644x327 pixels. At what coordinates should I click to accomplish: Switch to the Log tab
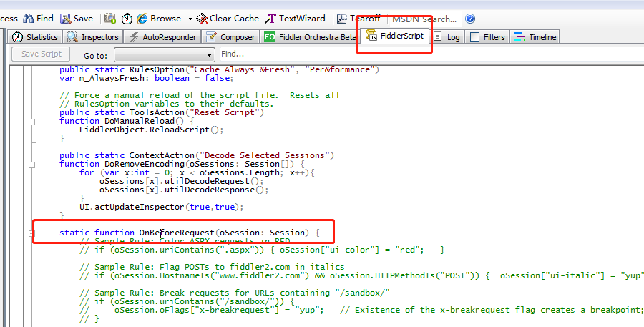click(447, 37)
